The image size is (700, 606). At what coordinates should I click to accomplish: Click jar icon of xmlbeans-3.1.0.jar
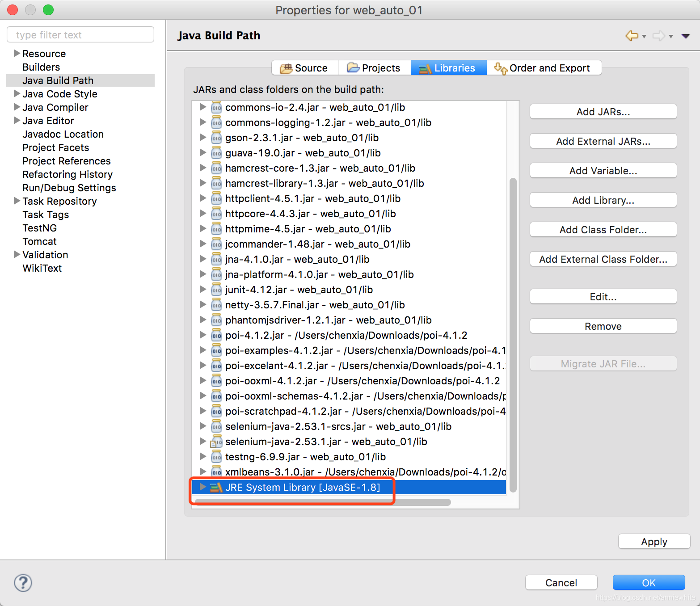click(216, 472)
